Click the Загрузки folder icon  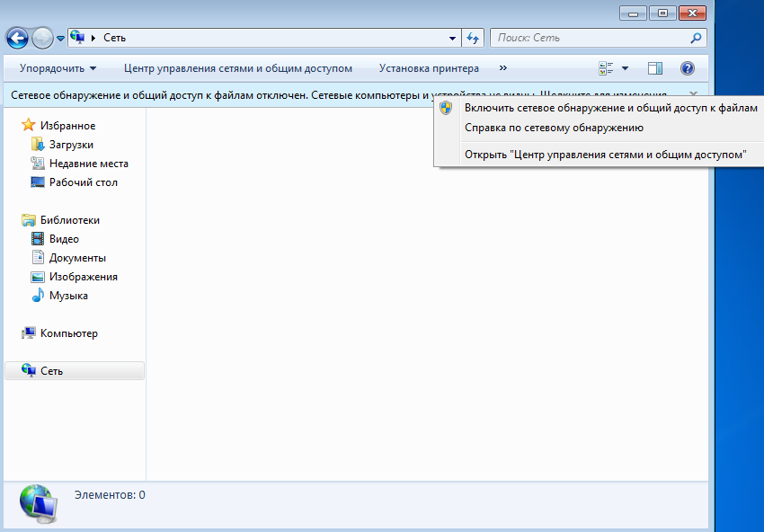(38, 144)
